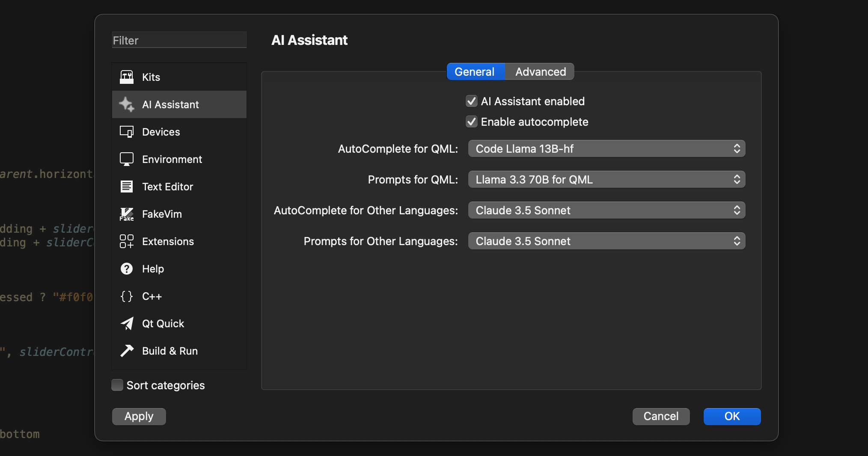868x456 pixels.
Task: Select the Environment settings icon
Action: [x=127, y=159]
